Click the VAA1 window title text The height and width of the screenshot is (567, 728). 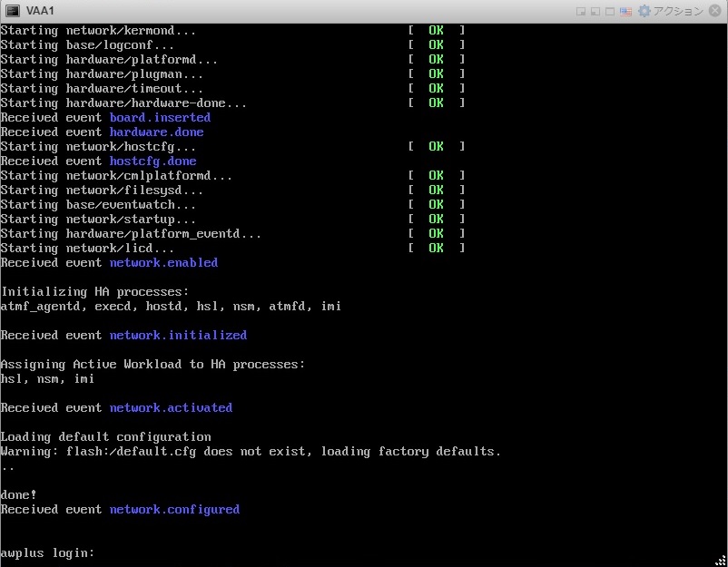point(40,11)
